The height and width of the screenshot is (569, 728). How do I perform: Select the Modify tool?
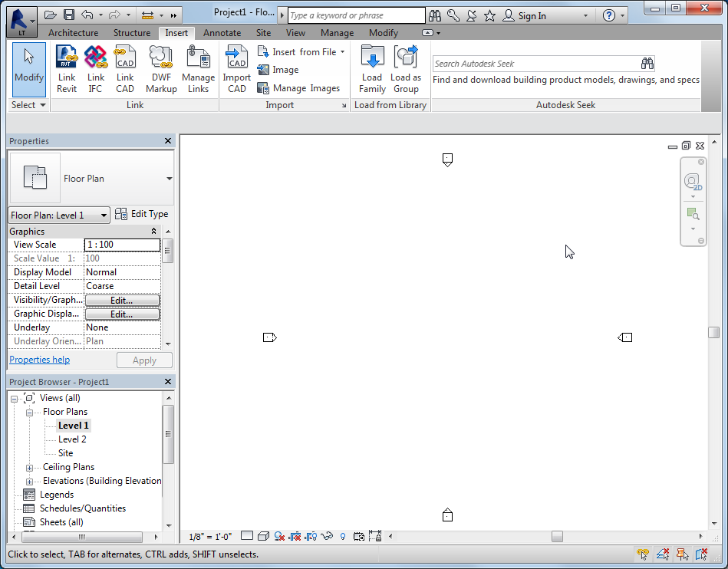coord(29,69)
